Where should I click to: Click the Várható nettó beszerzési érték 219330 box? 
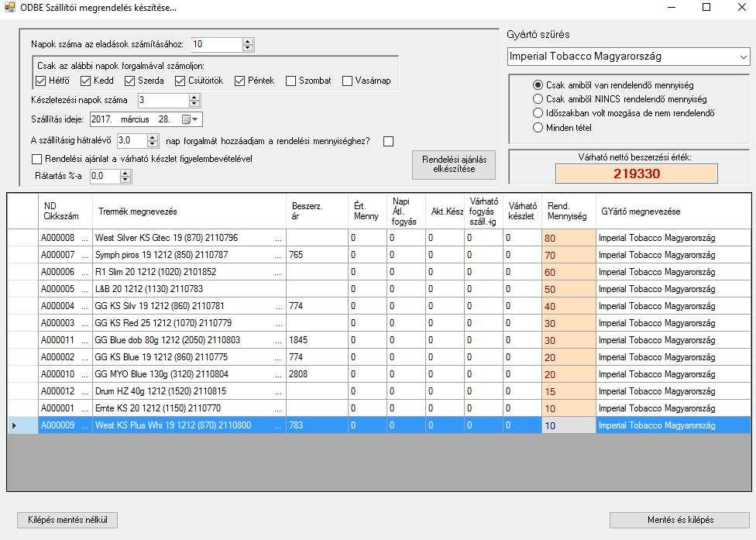[637, 174]
